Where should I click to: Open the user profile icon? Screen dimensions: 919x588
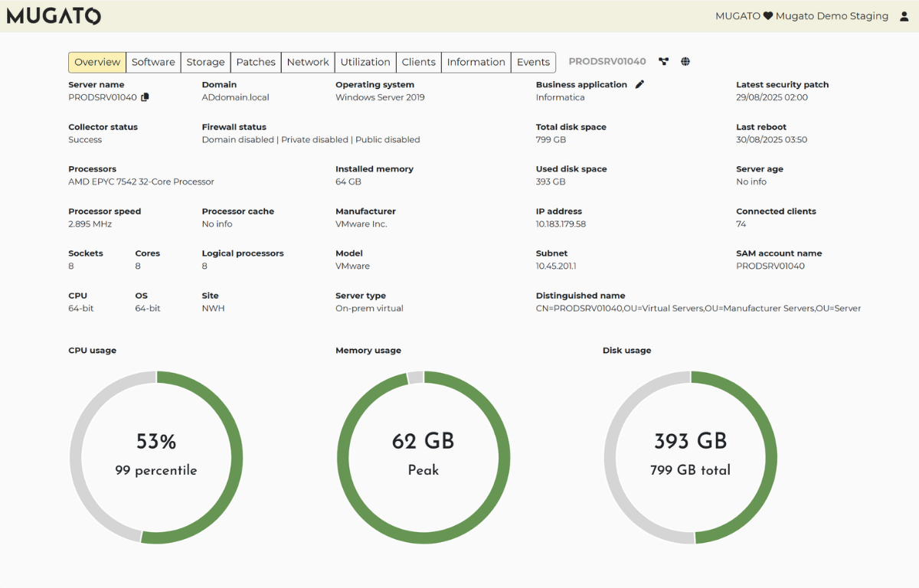[x=904, y=16]
